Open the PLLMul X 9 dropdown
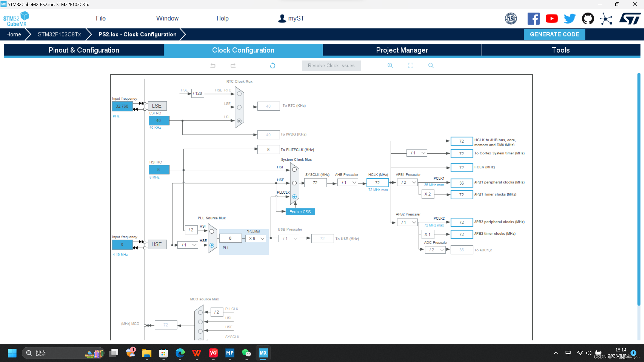The image size is (644, 362). click(x=256, y=238)
